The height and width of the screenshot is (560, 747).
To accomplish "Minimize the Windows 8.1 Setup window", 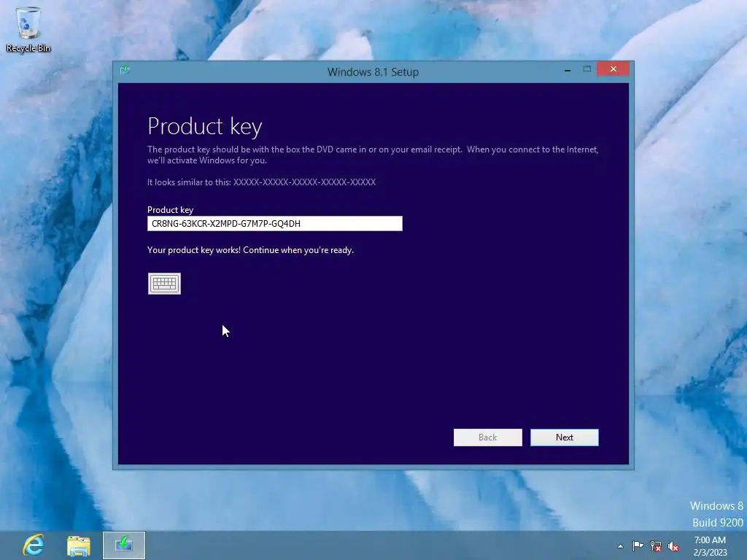I will (568, 69).
